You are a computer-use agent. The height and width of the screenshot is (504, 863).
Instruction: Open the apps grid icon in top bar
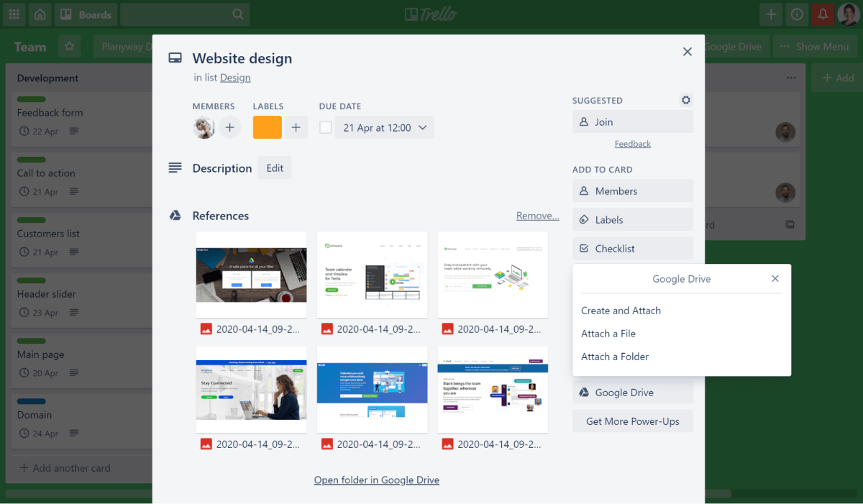14,14
